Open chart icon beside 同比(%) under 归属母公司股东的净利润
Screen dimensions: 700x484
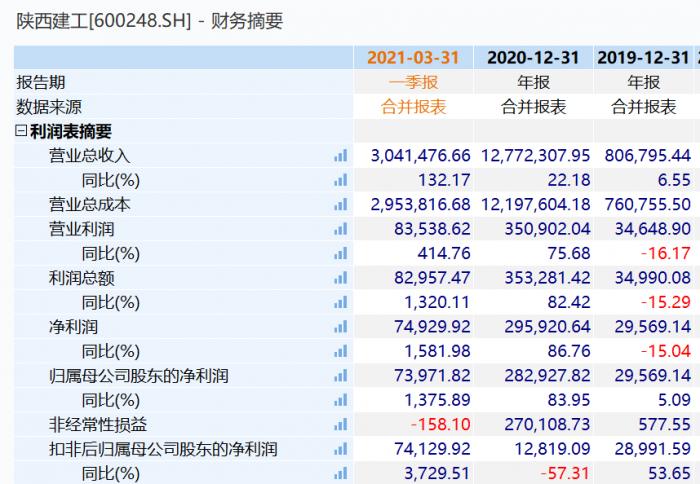(341, 400)
